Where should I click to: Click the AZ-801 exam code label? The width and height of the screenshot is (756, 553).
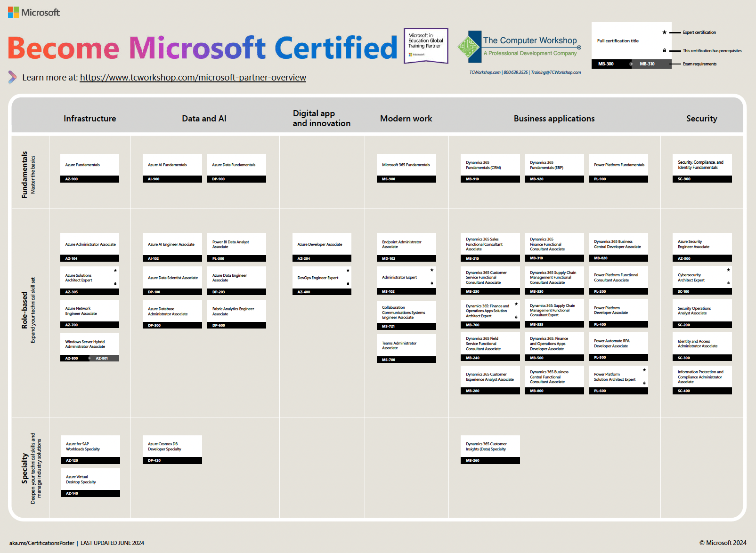click(x=102, y=359)
